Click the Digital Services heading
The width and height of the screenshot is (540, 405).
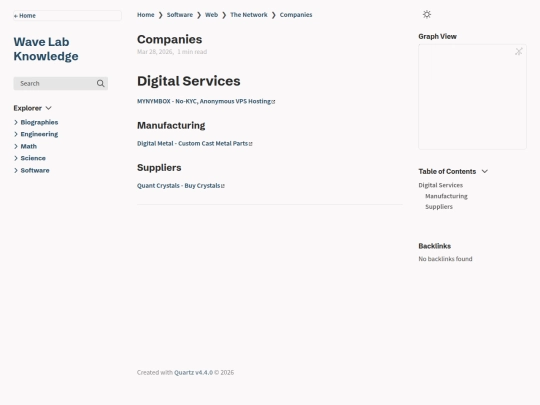tap(189, 81)
